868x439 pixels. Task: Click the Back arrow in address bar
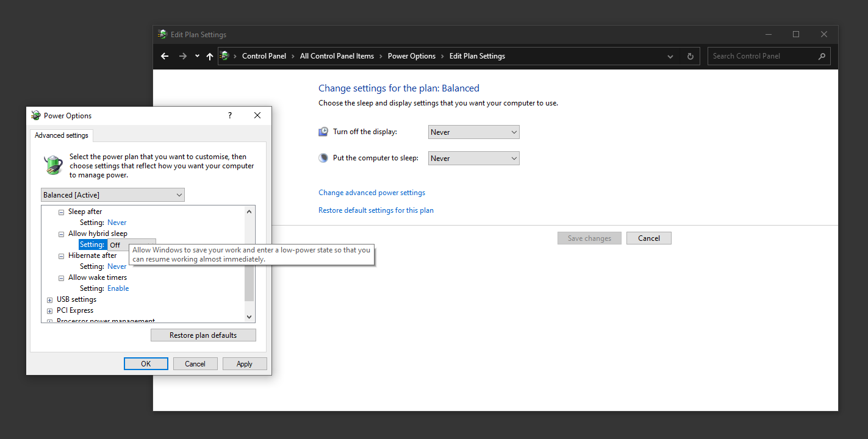click(165, 56)
